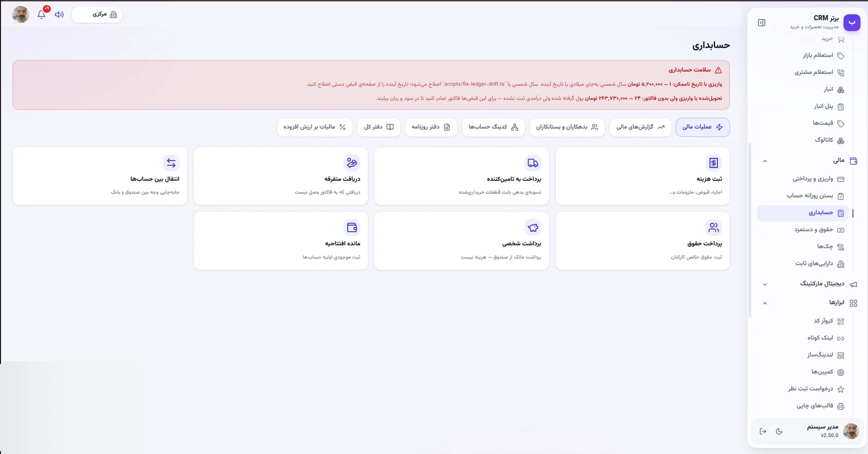Open the دریافت متفرقه card

(x=280, y=176)
